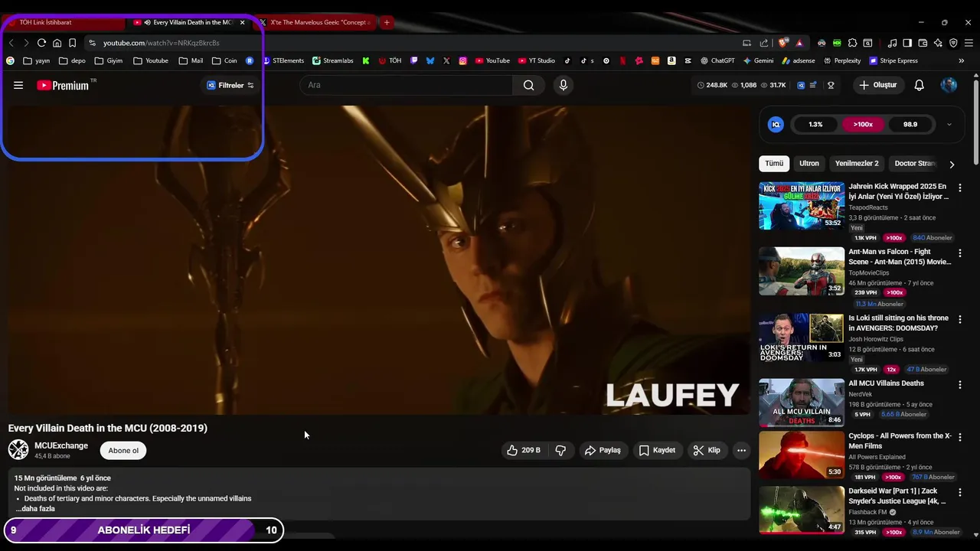Expand the vidIQ score panel chevron
The height and width of the screenshot is (551, 980).
tap(949, 124)
